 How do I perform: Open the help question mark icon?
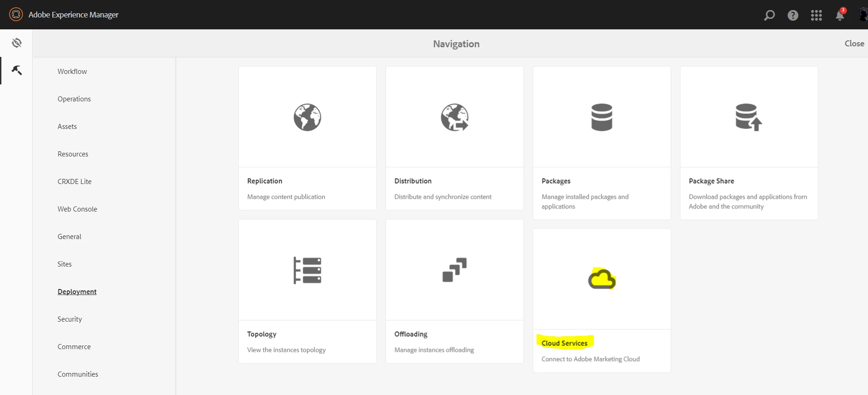(x=793, y=15)
